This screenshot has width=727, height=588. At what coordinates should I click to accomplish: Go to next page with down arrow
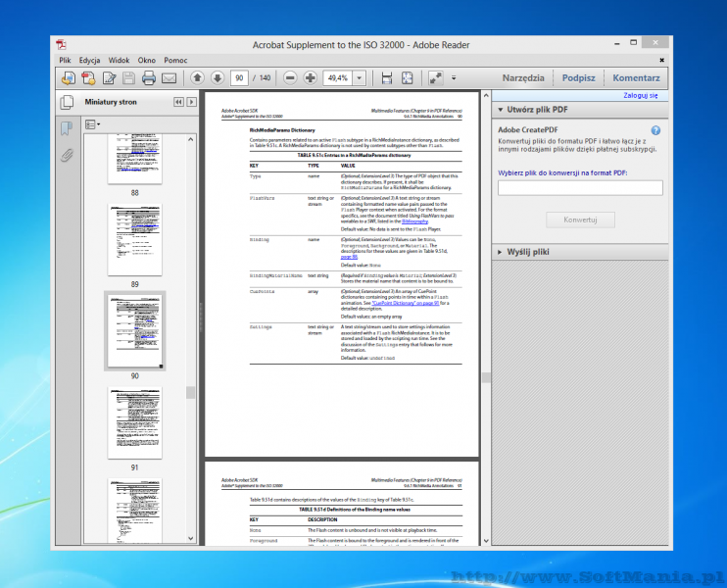218,77
